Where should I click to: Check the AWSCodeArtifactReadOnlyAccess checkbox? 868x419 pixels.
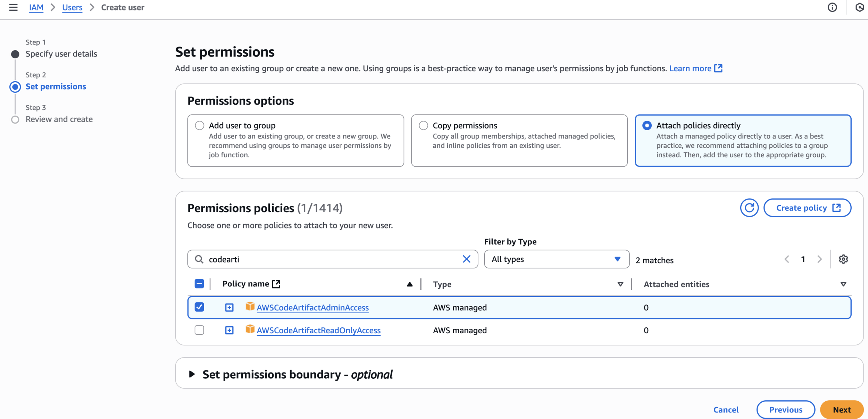coord(199,330)
